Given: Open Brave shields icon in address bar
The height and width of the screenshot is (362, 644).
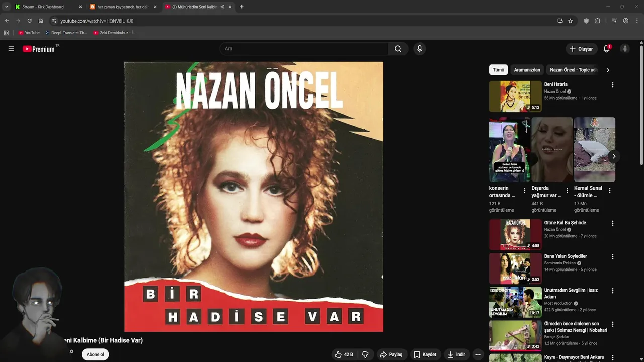Looking at the screenshot, I should [x=586, y=21].
